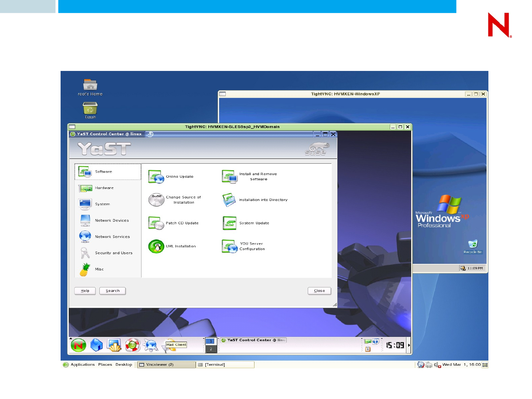
Task: Launch the Mail Client panel icon
Action: click(x=170, y=345)
